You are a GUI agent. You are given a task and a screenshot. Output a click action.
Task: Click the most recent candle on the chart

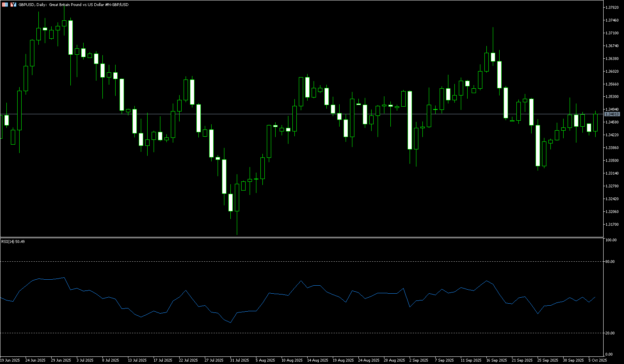pos(595,123)
